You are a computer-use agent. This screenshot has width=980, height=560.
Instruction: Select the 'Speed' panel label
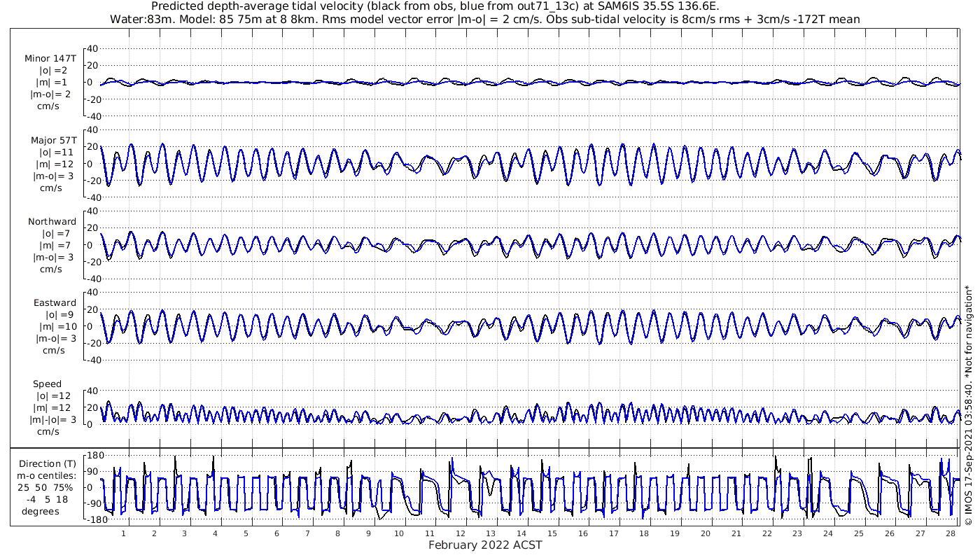[48, 384]
